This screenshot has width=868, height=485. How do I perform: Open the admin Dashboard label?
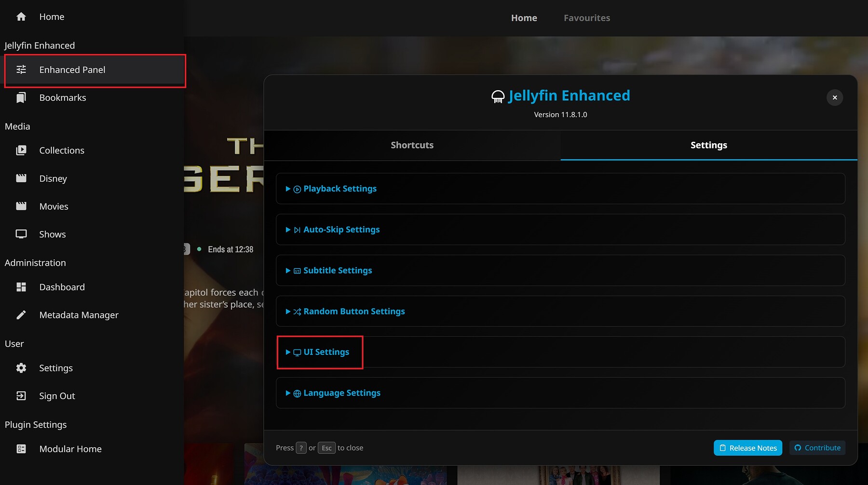pos(62,287)
